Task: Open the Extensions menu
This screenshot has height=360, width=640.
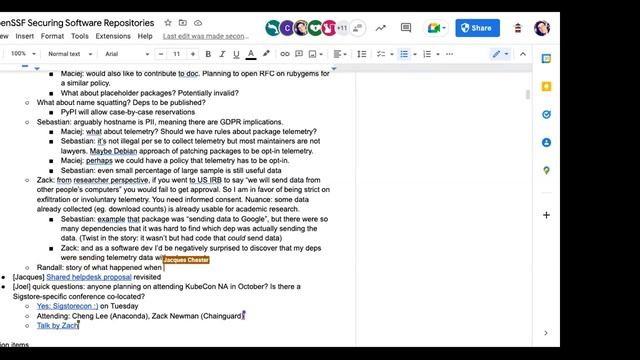Action: pos(113,36)
